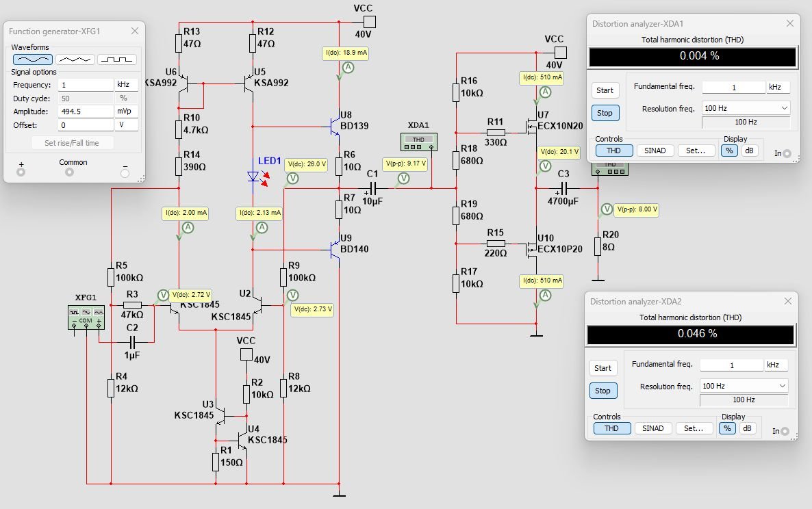Screen dimensions: 812x509
Task: Click the upper 510 mA current probe
Action: (545, 92)
